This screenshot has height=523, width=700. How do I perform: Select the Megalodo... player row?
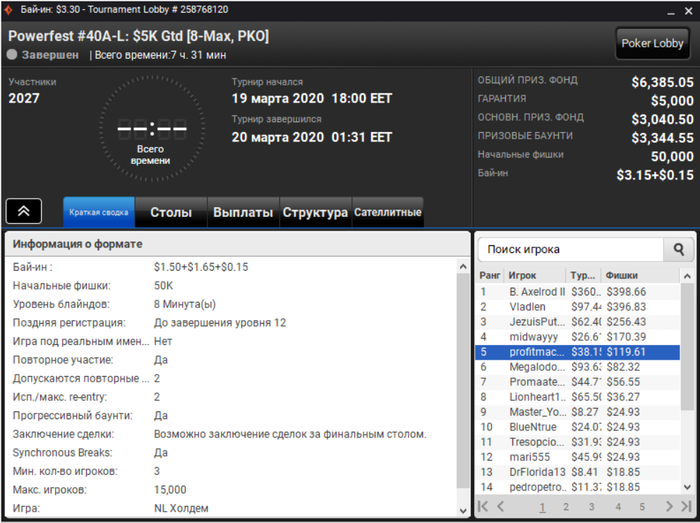[x=578, y=367]
